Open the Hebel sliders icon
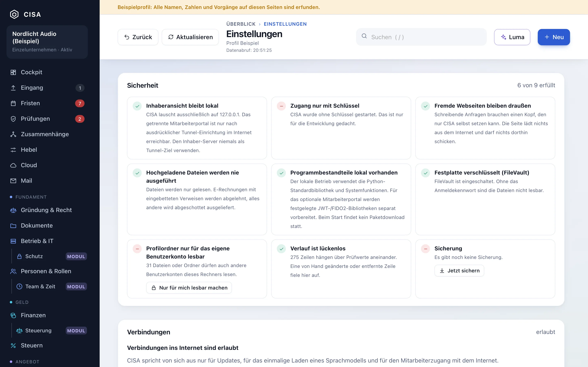 pyautogui.click(x=13, y=150)
